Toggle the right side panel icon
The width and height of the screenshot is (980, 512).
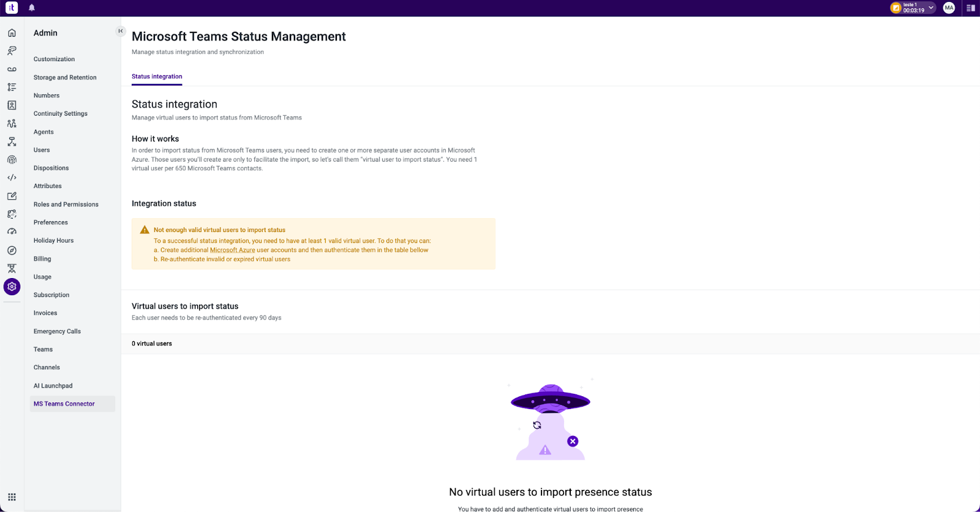971,8
